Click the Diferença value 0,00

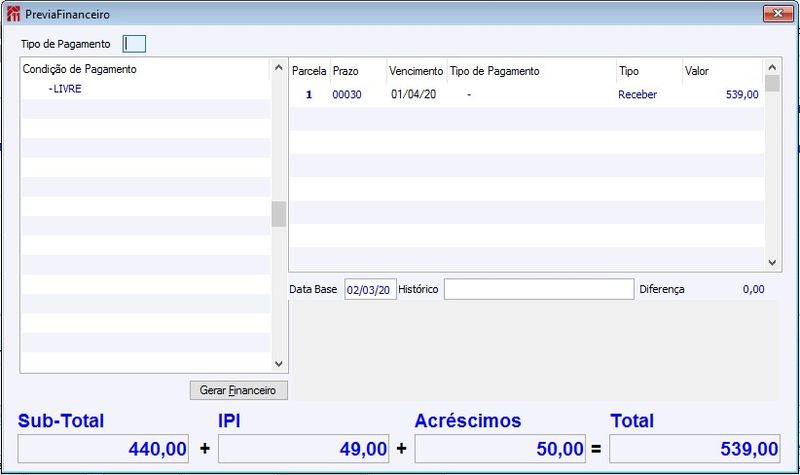tap(754, 289)
